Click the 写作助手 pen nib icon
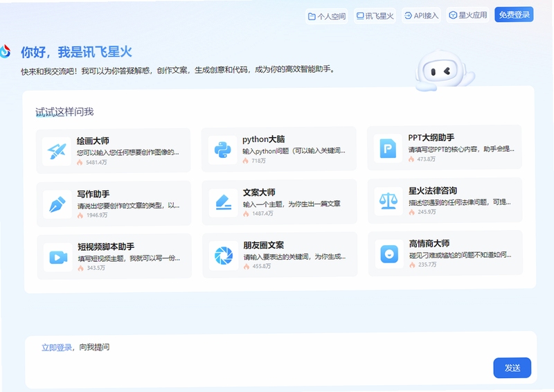 (57, 204)
